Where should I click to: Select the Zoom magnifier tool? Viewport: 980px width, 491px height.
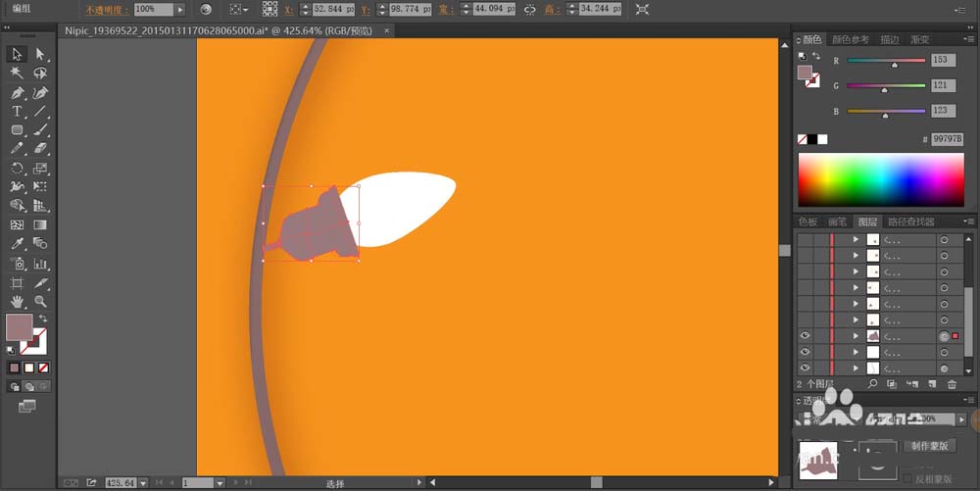(40, 302)
